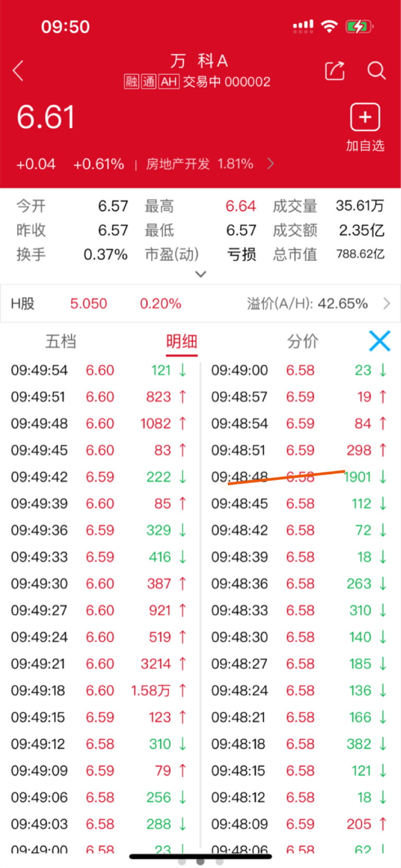Viewport: 401px width, 868px height.
Task: Select the 09:48:18 trade of 382
Action: click(299, 744)
